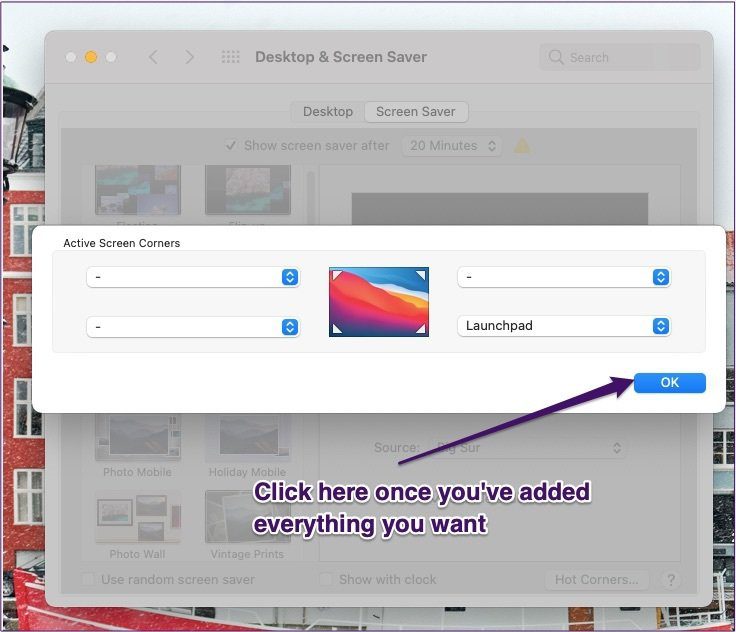Viewport: 736px width, 632px height.
Task: Open the top-left corner action dropdown
Action: [x=193, y=277]
